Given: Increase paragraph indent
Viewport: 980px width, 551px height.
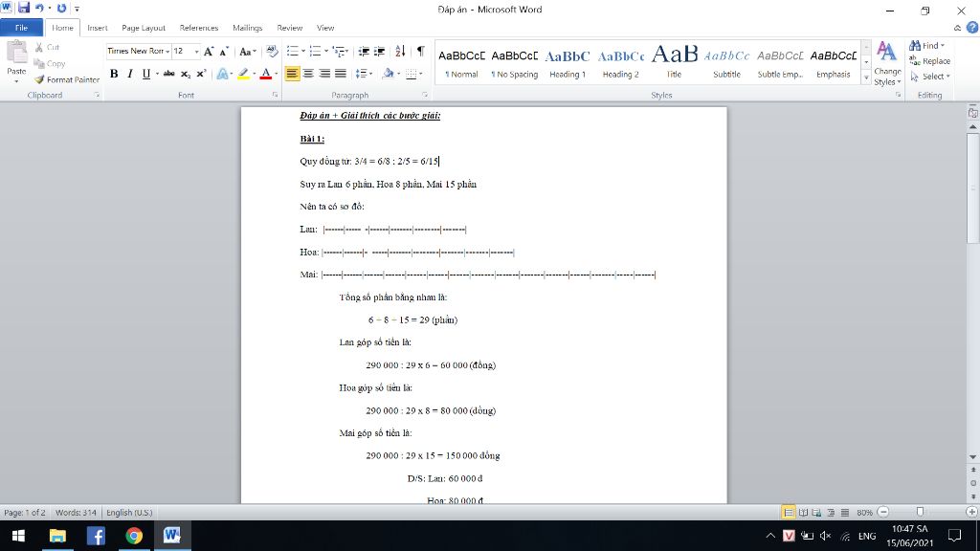Looking at the screenshot, I should point(379,52).
